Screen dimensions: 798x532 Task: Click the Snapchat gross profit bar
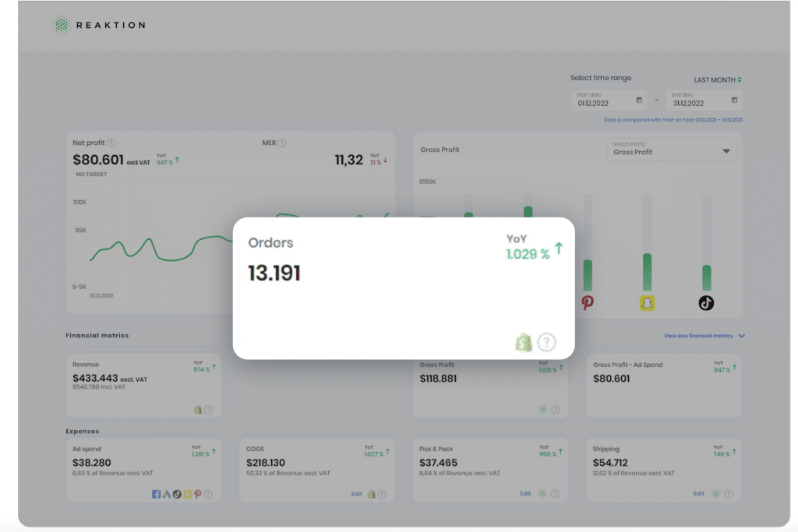coord(647,272)
